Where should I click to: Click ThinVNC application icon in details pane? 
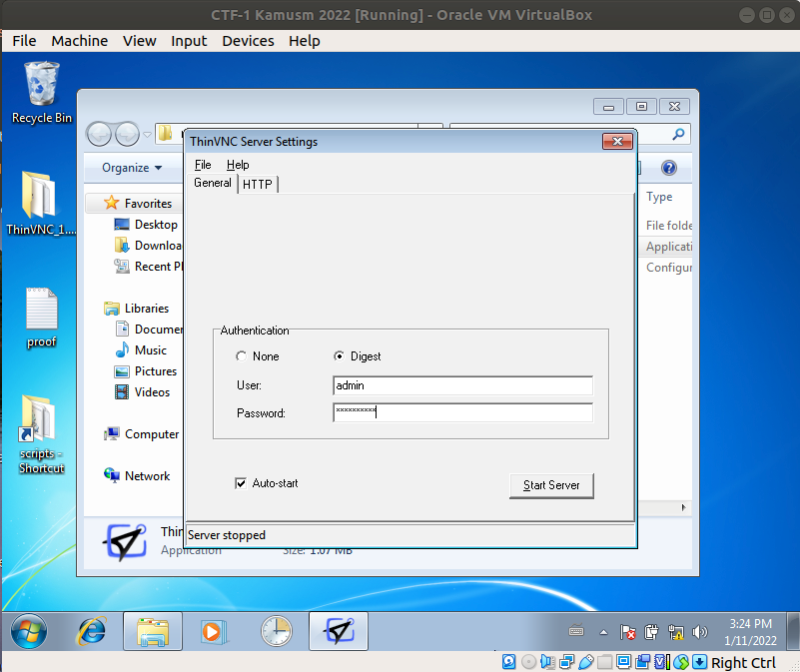[x=125, y=542]
